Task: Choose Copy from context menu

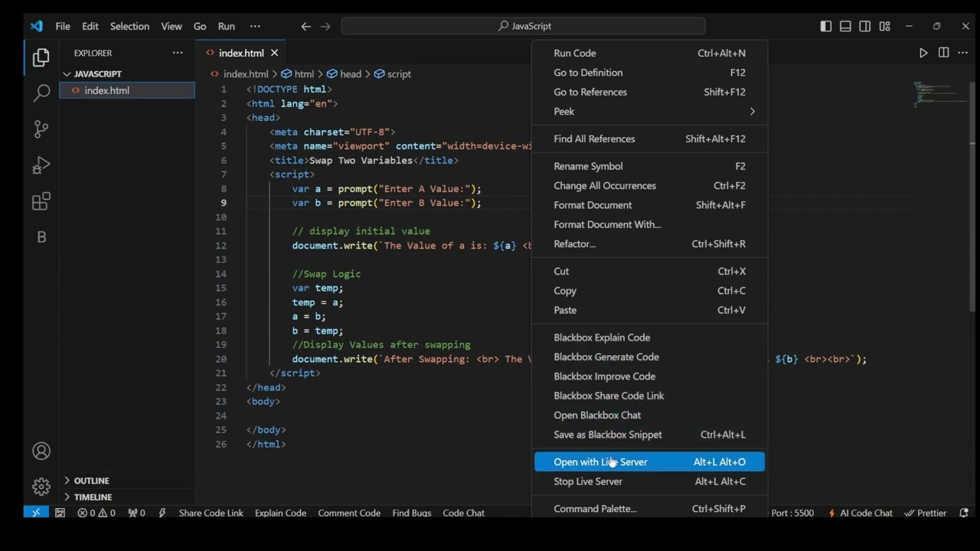Action: [x=649, y=291]
